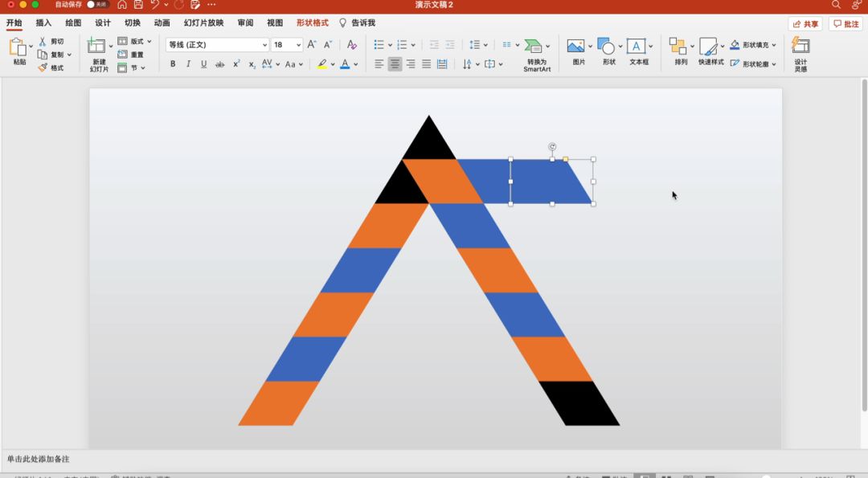This screenshot has width=868, height=478.
Task: Expand the Shape Fill (形状填充) dropdown arrow
Action: [x=774, y=45]
